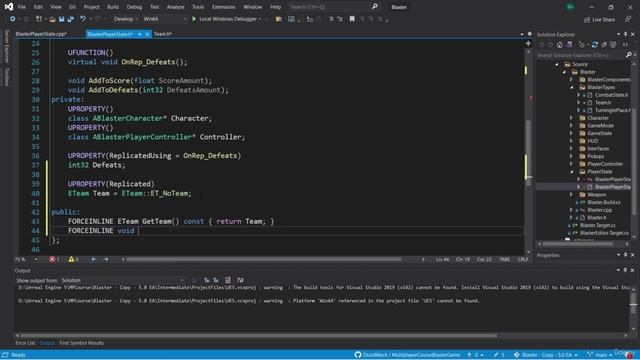The height and width of the screenshot is (360, 640).
Task: Click the Find in Files toolbar icon
Action: pos(279,19)
